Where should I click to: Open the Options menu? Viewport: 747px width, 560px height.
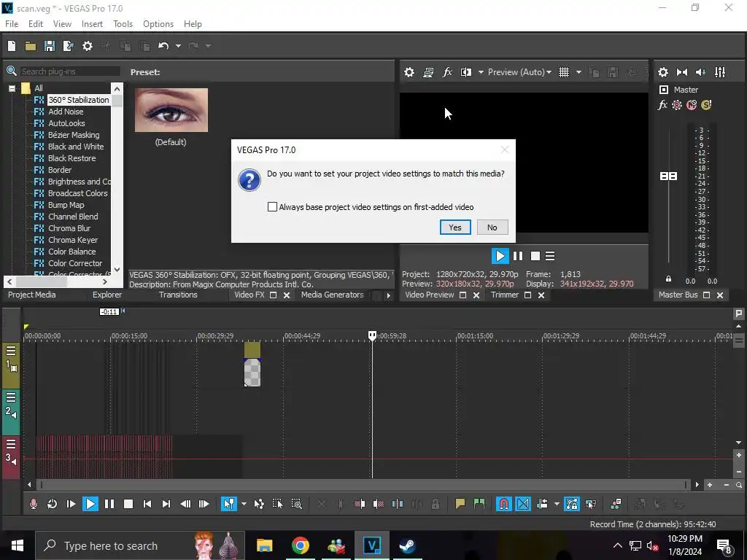click(x=158, y=24)
